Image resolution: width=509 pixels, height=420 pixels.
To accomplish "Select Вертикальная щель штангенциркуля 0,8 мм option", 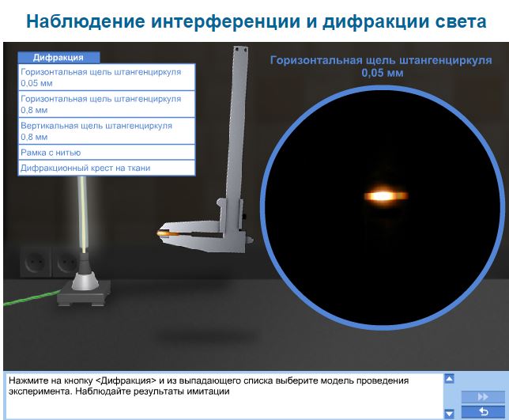I will (107, 131).
